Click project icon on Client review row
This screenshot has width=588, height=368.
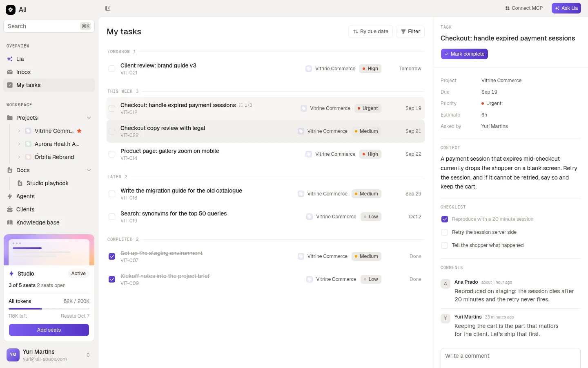309,69
